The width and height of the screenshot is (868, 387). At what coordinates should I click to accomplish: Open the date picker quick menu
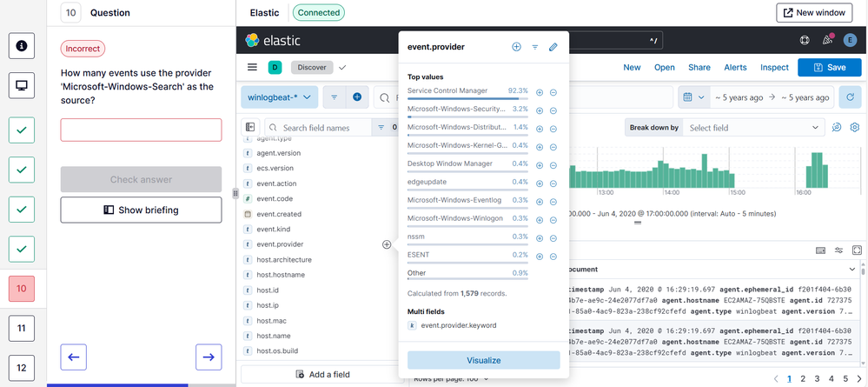tap(692, 97)
